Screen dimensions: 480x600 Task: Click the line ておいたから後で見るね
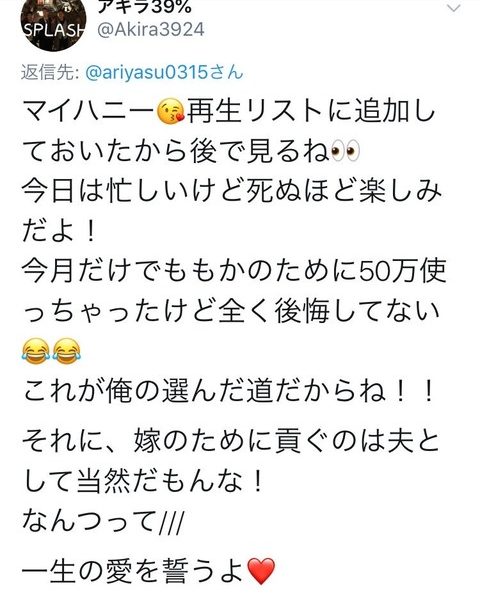pos(176,152)
